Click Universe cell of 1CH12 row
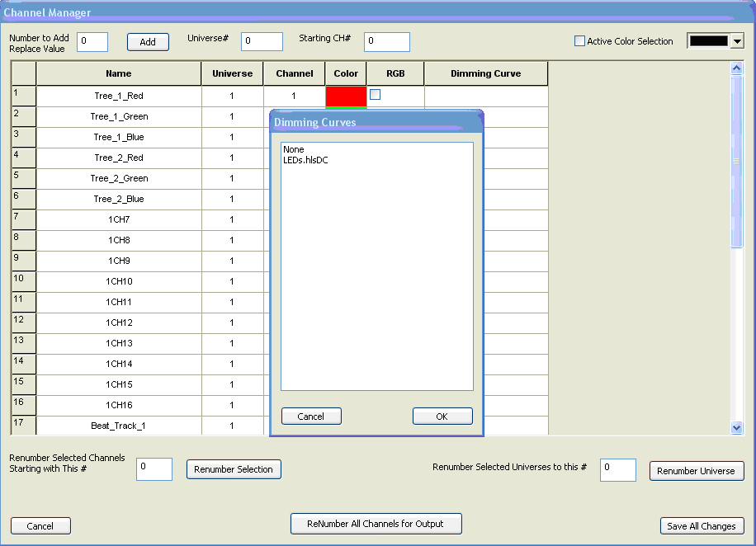Image resolution: width=756 pixels, height=546 pixels. coord(233,323)
